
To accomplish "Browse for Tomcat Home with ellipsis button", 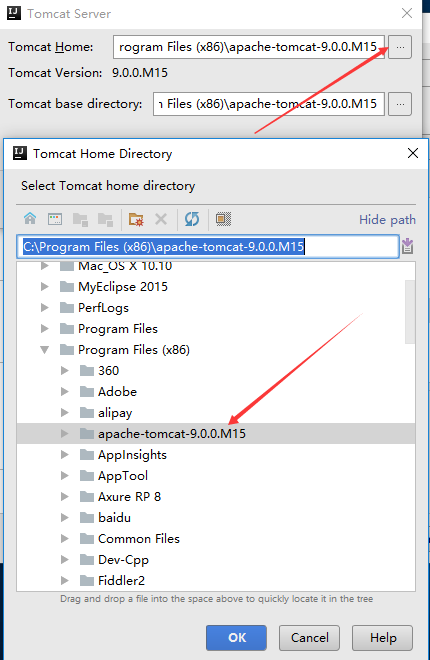I will coord(400,47).
